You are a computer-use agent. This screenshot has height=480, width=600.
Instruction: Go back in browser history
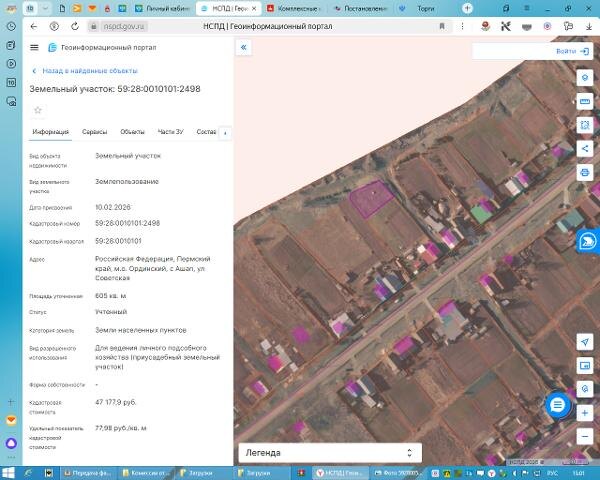pos(34,26)
